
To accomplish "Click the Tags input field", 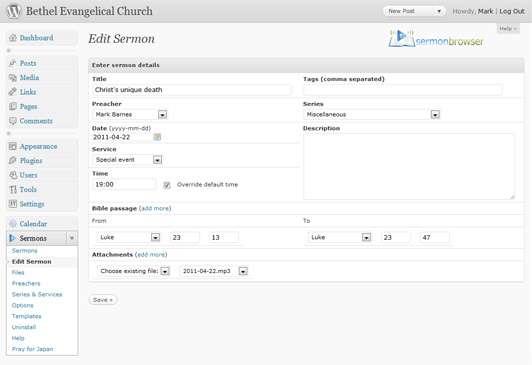I will coord(403,90).
